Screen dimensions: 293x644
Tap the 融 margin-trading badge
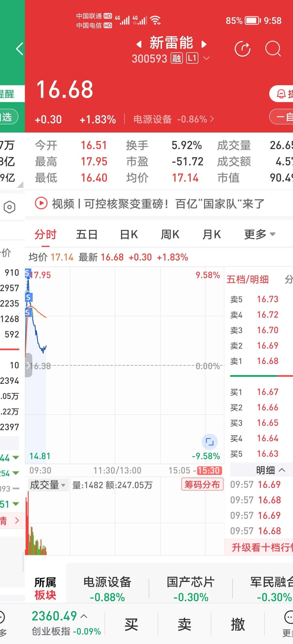click(x=177, y=58)
